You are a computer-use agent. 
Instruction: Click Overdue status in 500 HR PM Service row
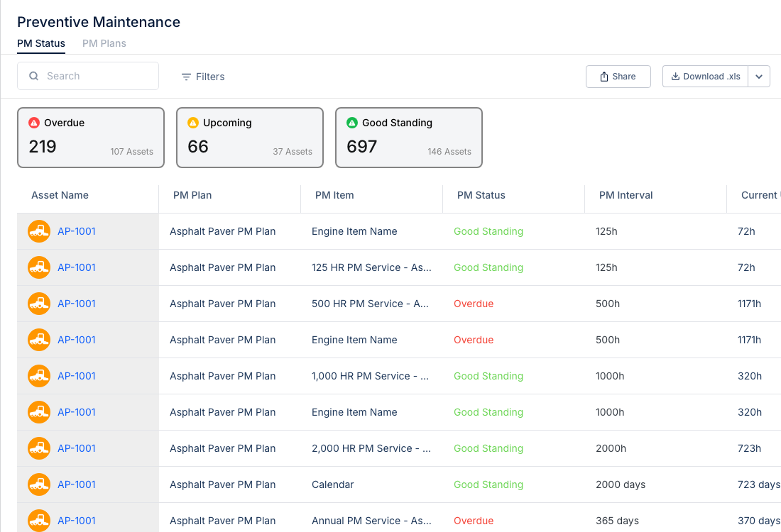coord(474,304)
